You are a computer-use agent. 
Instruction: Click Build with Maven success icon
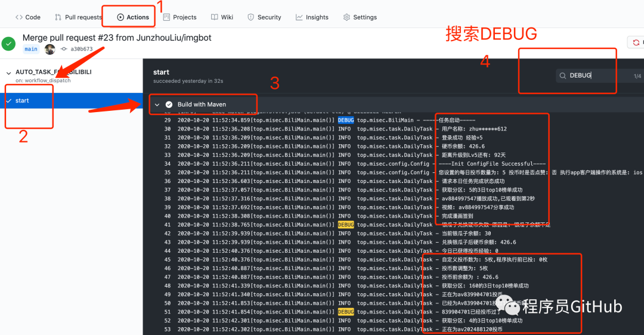click(169, 105)
